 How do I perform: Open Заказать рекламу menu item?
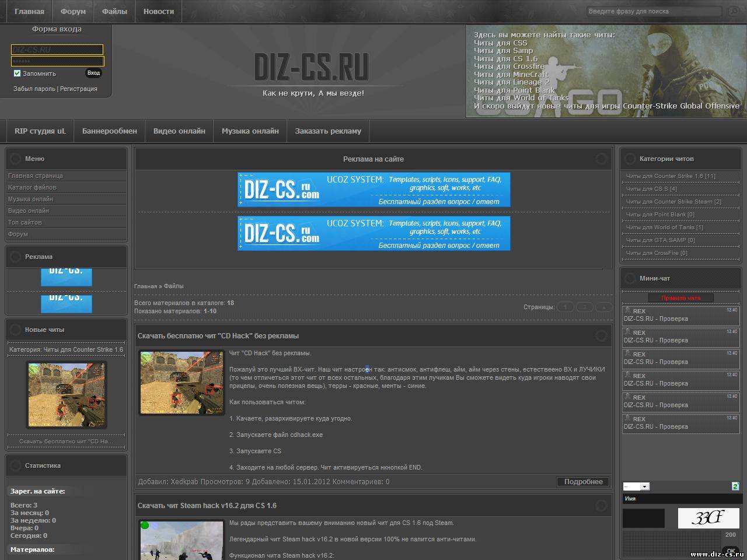(x=328, y=131)
